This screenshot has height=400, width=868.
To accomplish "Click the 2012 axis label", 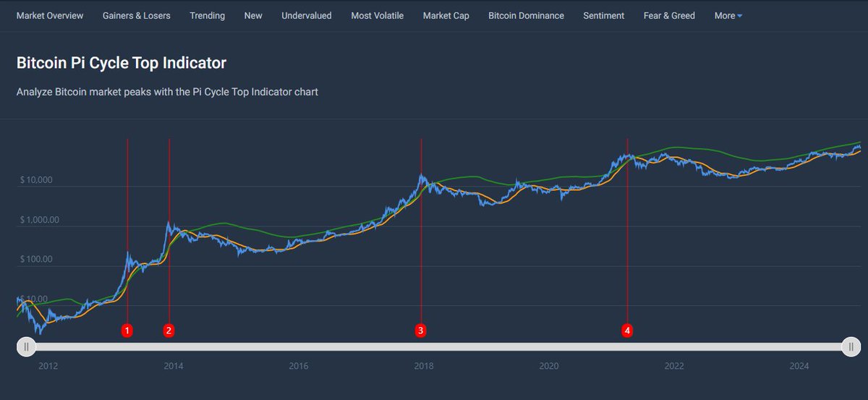I will [48, 366].
